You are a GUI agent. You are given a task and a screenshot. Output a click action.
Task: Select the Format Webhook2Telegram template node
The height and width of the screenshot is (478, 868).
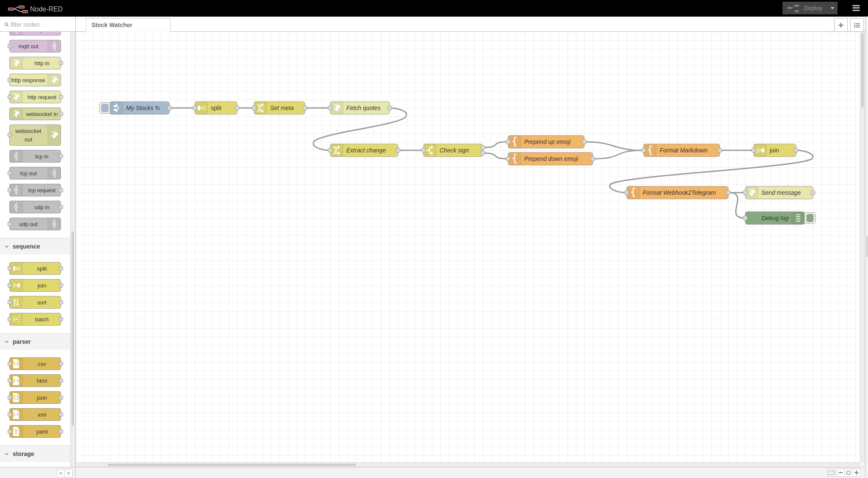679,193
